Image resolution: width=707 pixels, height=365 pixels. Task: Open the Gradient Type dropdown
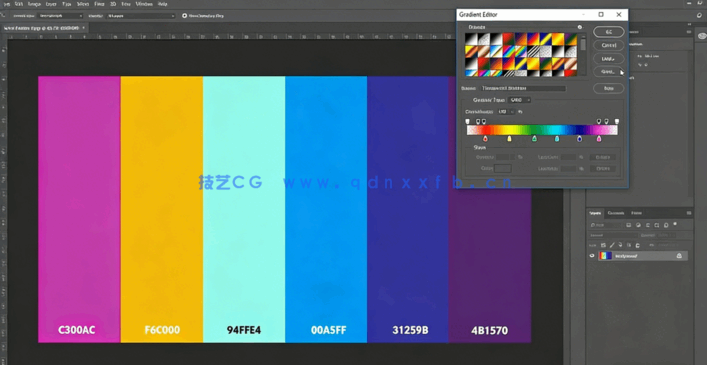519,100
